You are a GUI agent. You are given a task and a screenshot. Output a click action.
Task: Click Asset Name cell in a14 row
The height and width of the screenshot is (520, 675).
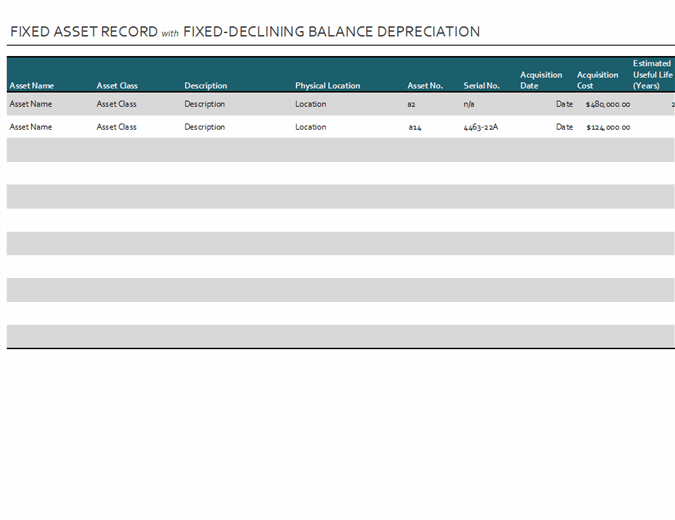(x=31, y=127)
